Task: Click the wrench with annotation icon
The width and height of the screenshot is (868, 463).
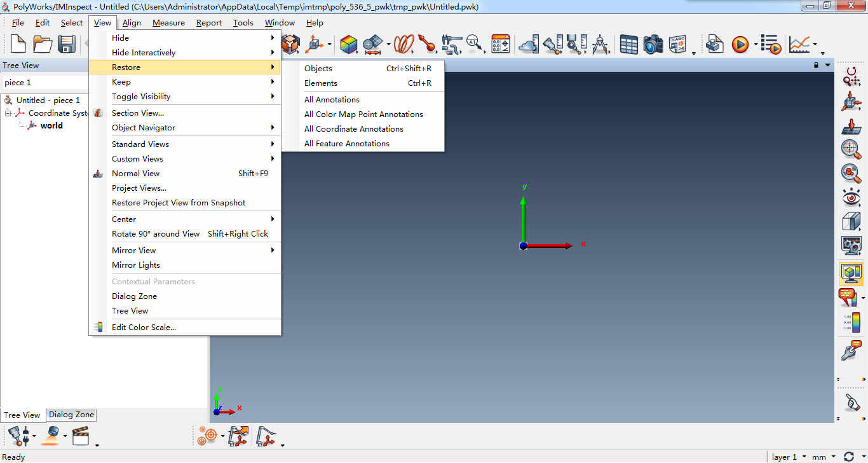Action: coord(850,351)
